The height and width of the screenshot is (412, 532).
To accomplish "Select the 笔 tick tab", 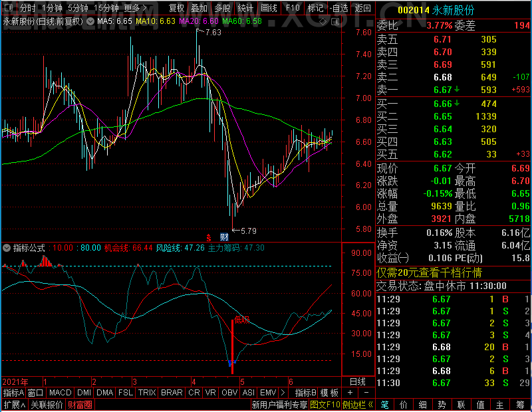I will pyautogui.click(x=384, y=405).
